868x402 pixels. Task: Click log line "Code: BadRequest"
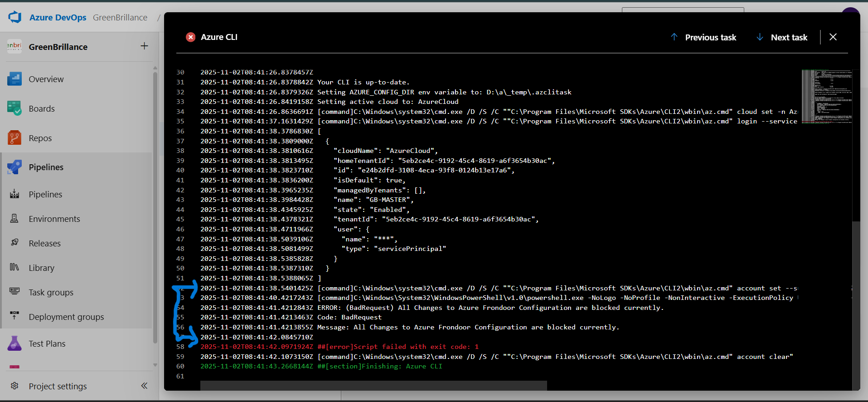pos(349,317)
